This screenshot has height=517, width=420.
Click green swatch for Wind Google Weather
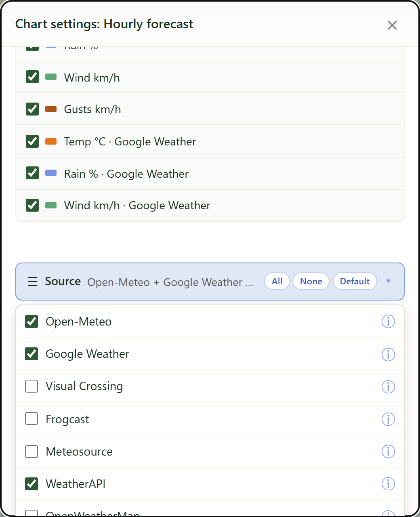pos(51,205)
